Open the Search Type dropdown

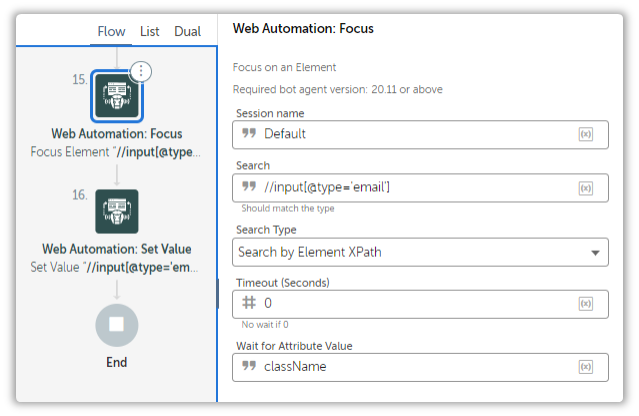[420, 252]
